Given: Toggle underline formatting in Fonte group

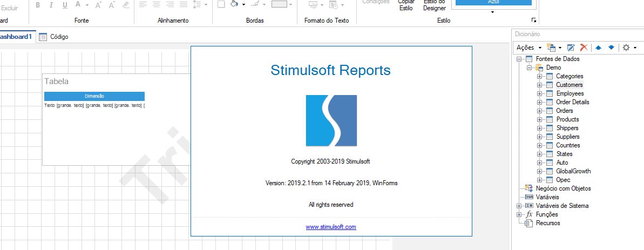Looking at the screenshot, I should (x=65, y=5).
